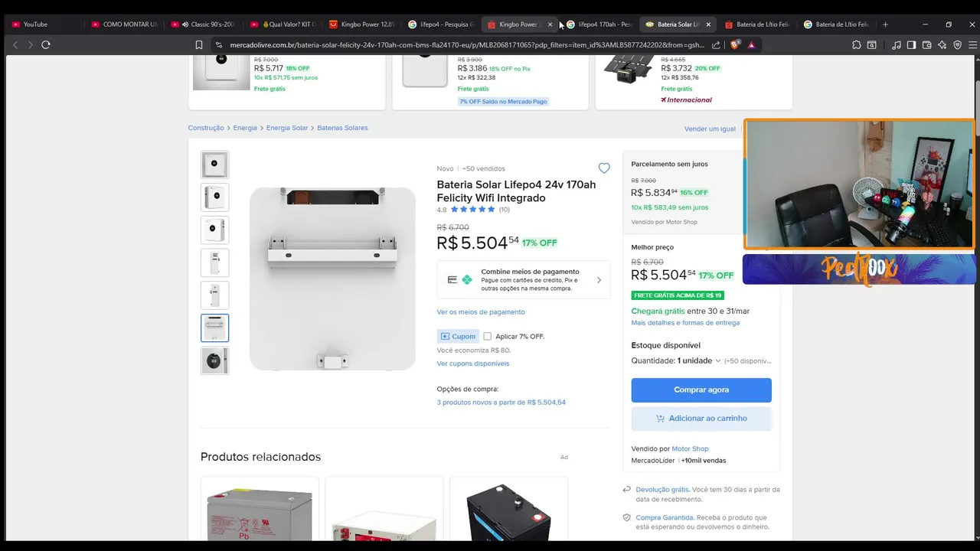This screenshot has width=980, height=551.
Task: Open the Extensions puzzle icon
Action: [856, 45]
